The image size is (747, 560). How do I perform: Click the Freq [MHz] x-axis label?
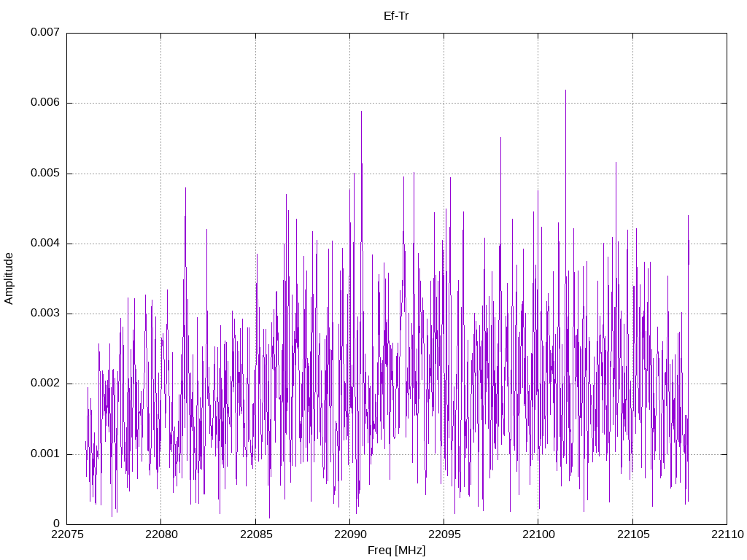(396, 551)
